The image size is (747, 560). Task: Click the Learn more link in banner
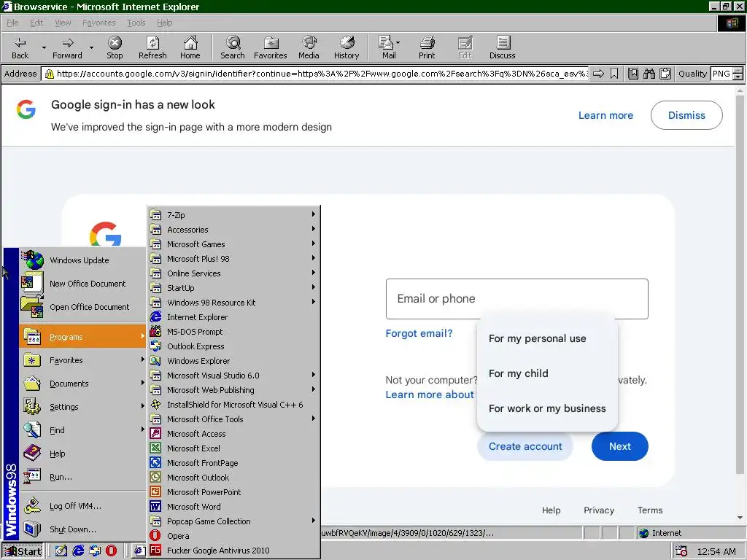[605, 115]
